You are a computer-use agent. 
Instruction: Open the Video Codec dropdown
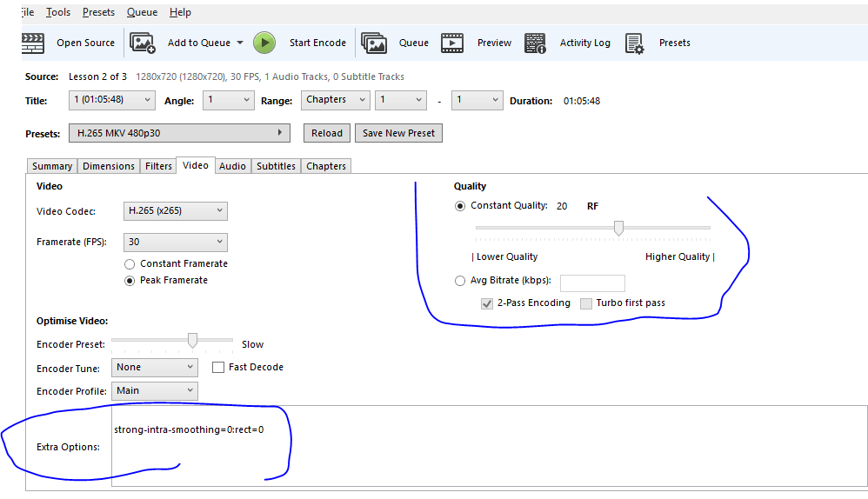(176, 210)
